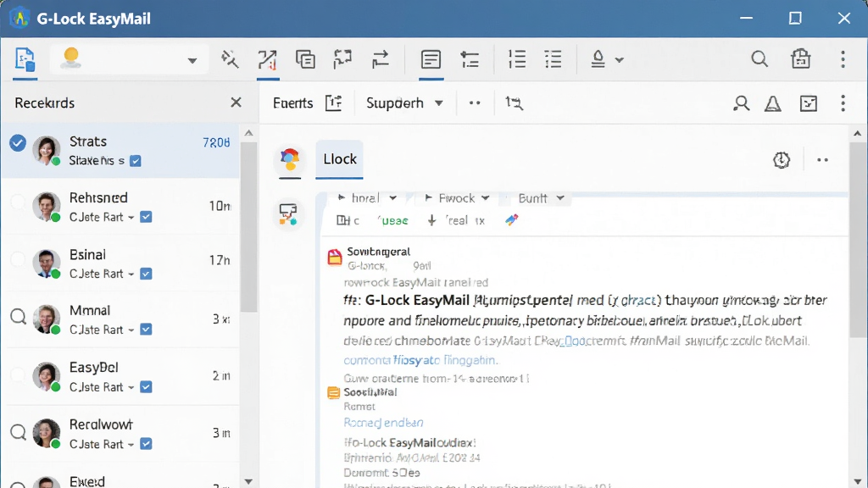Toggle the blue round check on Strats
This screenshot has height=488, width=868.
pos(18,142)
